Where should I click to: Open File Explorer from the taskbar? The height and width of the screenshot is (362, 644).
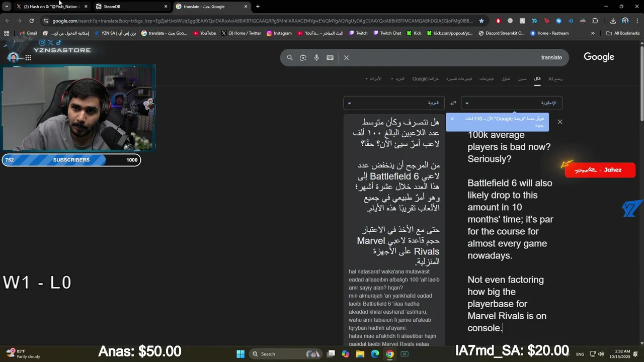coord(360,354)
